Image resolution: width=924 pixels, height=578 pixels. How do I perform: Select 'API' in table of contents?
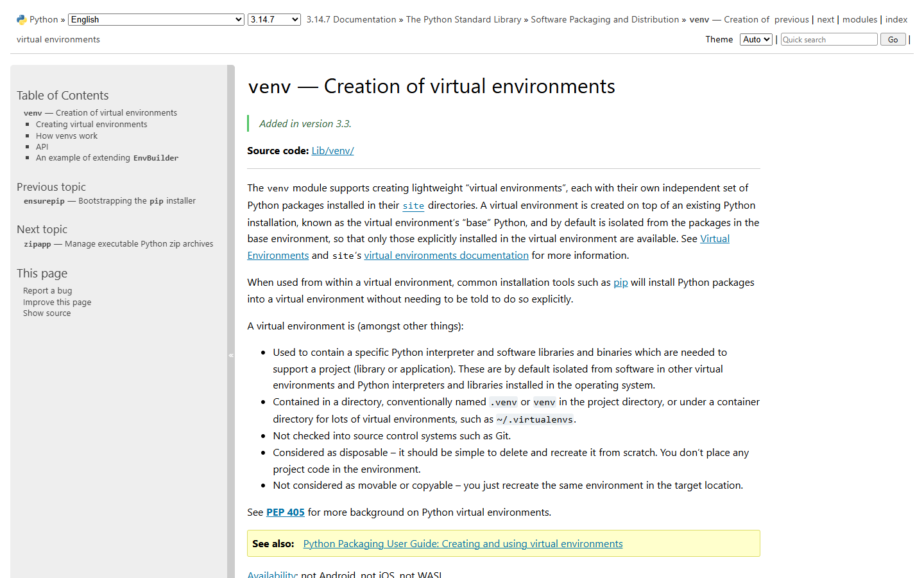point(42,147)
